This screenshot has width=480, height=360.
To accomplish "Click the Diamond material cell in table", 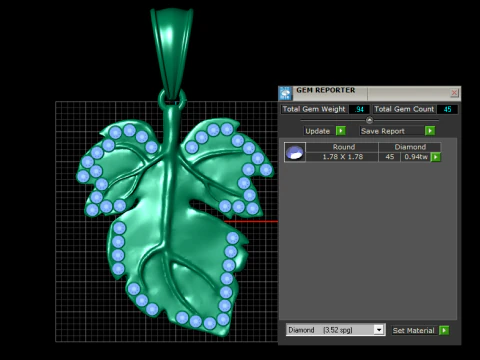I will point(410,147).
